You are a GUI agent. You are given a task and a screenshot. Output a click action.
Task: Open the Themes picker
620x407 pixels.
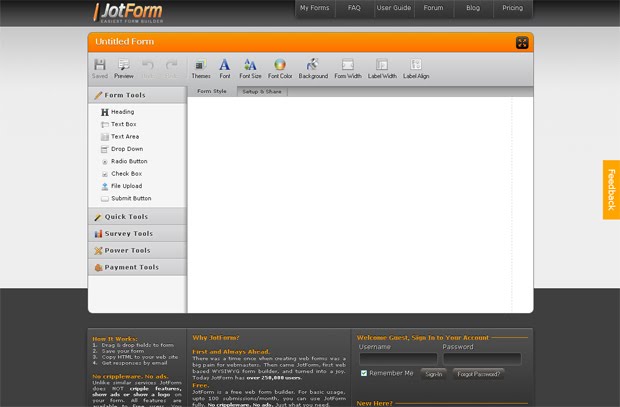coord(201,68)
